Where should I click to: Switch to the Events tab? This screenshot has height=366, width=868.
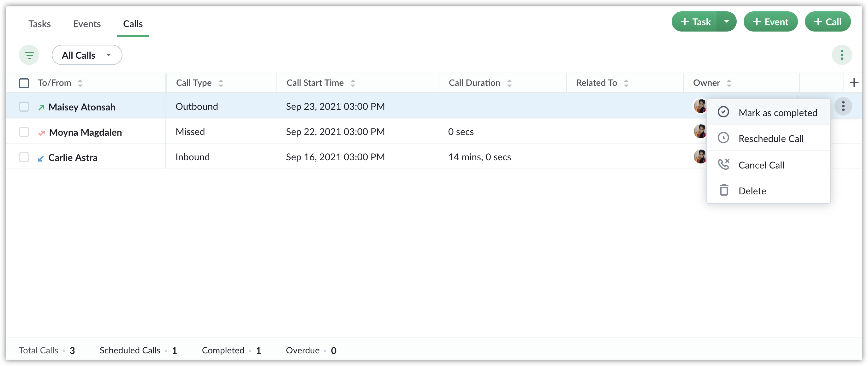coord(87,24)
